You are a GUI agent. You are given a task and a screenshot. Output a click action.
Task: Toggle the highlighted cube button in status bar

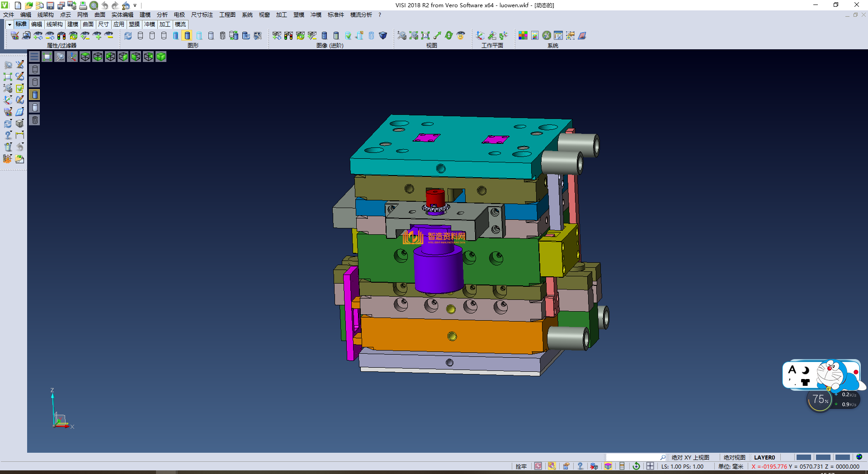point(608,466)
